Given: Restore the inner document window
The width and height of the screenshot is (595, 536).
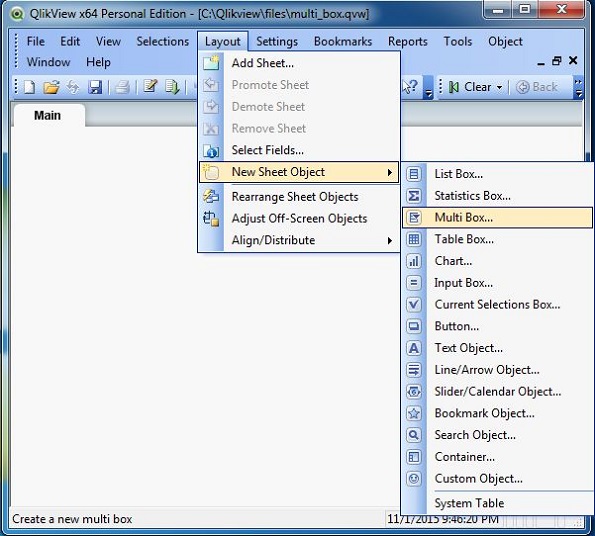Looking at the screenshot, I should 557,61.
